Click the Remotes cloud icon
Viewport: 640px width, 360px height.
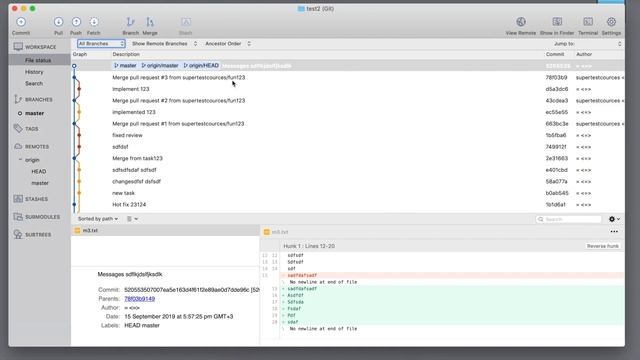click(x=18, y=146)
